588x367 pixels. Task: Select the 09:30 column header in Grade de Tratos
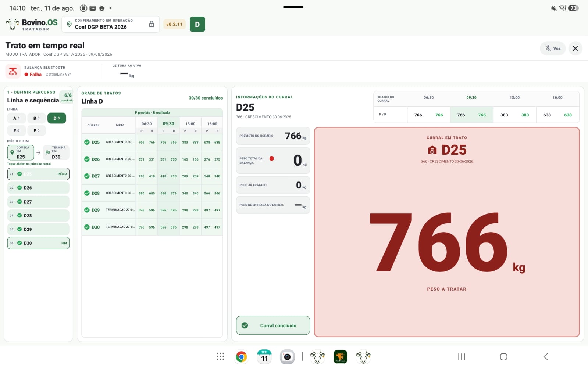click(168, 124)
